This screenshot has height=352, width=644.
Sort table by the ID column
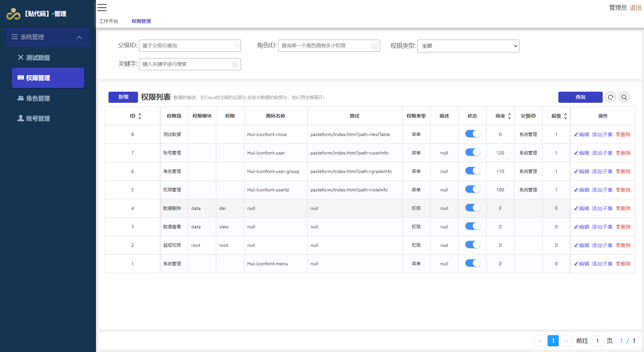point(140,116)
